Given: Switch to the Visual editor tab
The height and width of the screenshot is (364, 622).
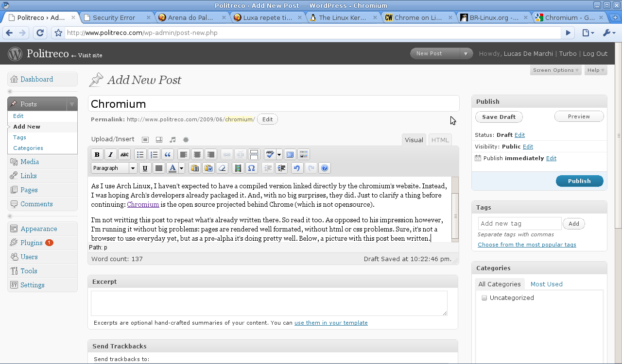Looking at the screenshot, I should (414, 140).
